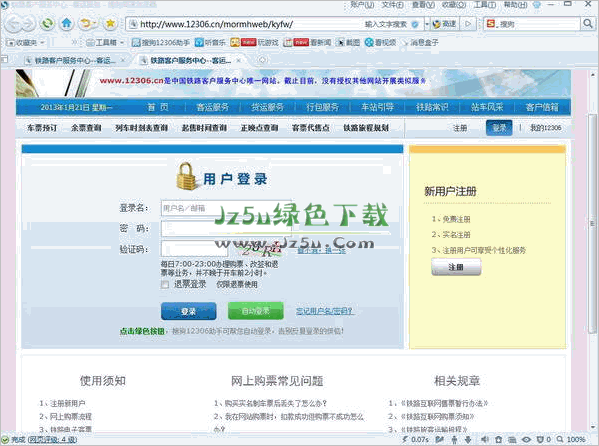Open the 车票预订 sub-menu link
Screen dimensions: 599x446
click(42, 128)
